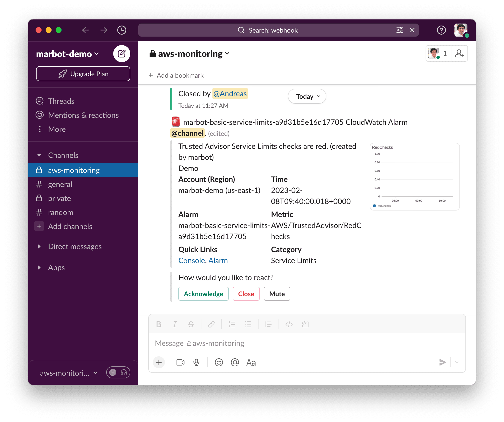504x422 pixels.
Task: Click the red siren emoji in alert
Action: (176, 122)
